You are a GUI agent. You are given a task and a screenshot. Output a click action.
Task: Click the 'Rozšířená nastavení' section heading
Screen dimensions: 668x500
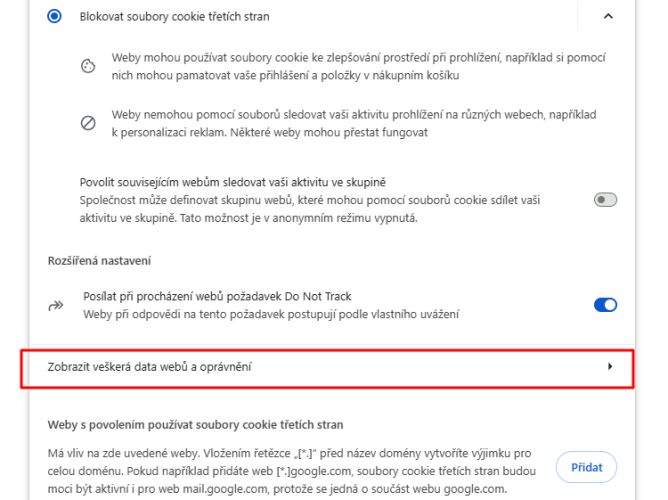(x=99, y=261)
